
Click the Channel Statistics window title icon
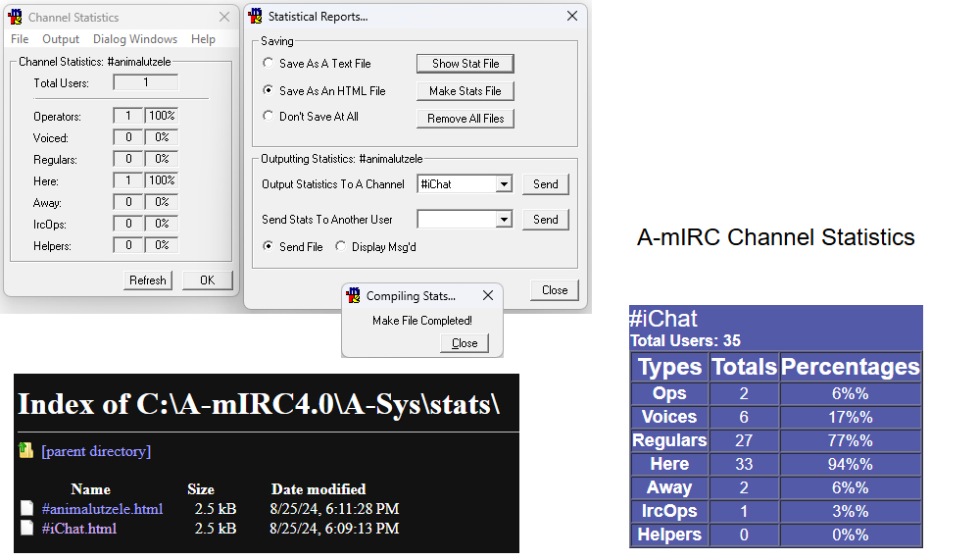[15, 17]
